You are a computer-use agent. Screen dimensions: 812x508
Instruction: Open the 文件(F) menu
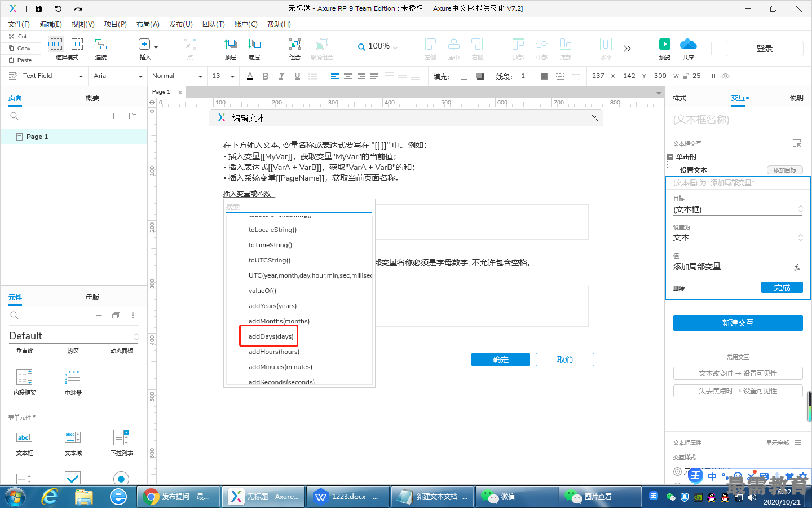pos(19,24)
